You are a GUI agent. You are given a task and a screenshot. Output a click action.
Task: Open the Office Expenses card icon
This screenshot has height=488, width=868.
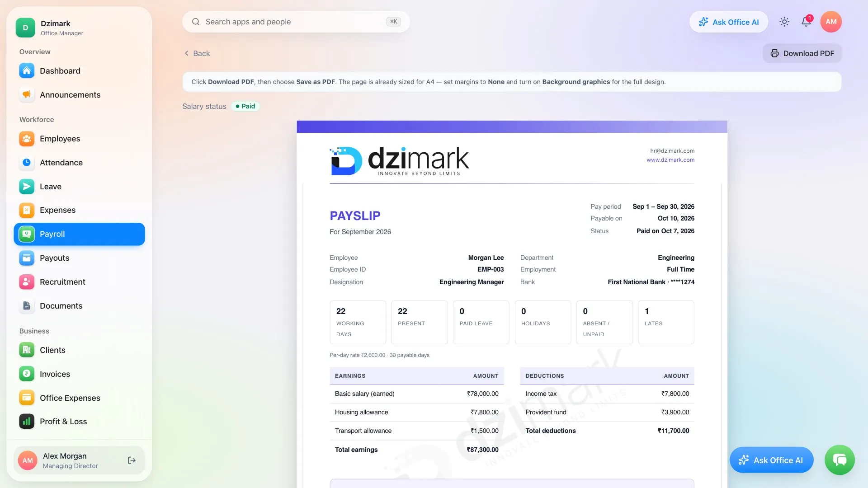(x=27, y=398)
